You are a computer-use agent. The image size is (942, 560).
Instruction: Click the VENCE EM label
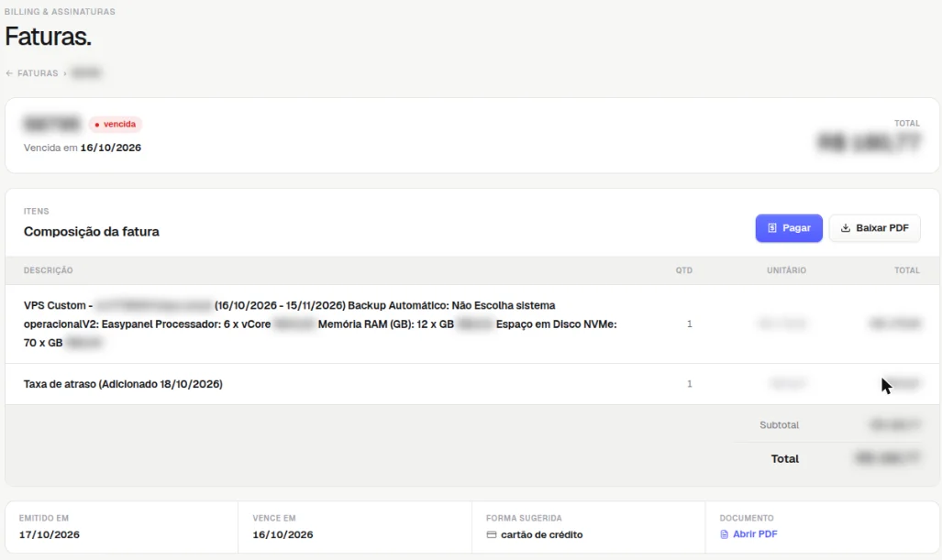click(x=274, y=518)
